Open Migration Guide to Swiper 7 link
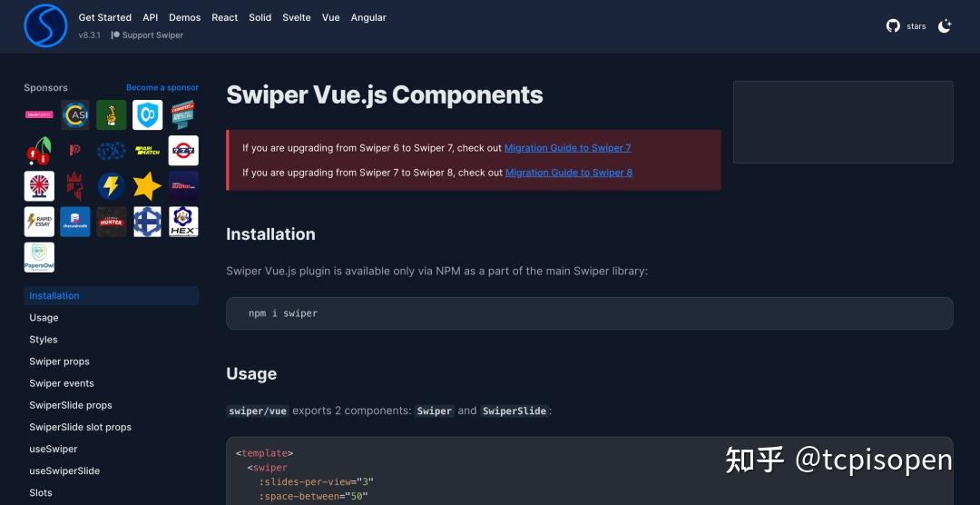 (x=567, y=148)
